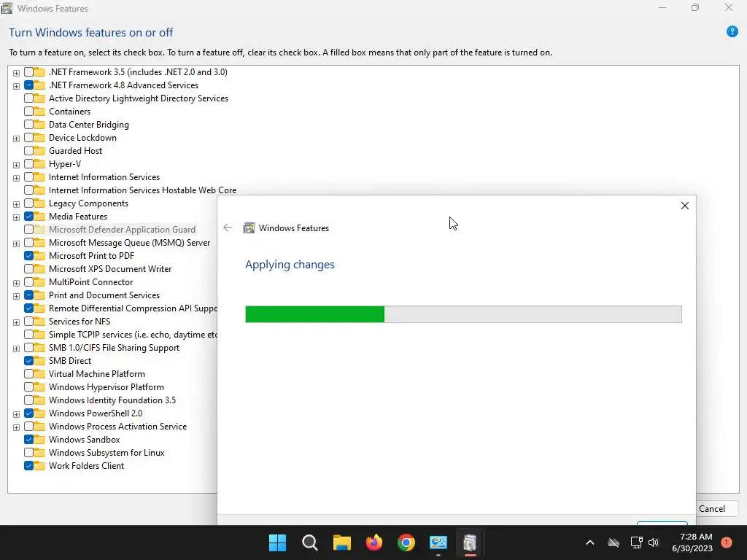Screen dimensions: 747x560
Task: Select Active Directory Lightweight Directory Services
Action: (138, 98)
